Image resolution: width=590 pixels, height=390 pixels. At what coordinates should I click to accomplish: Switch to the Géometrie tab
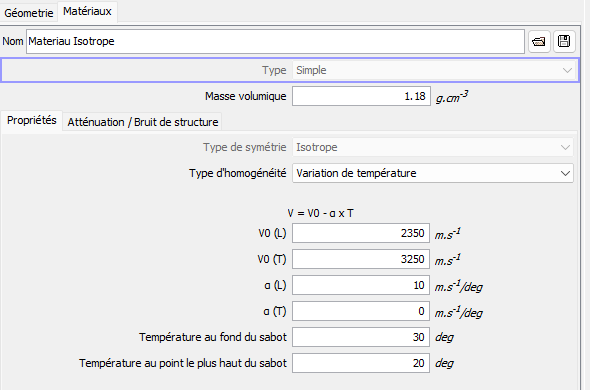[x=29, y=13]
